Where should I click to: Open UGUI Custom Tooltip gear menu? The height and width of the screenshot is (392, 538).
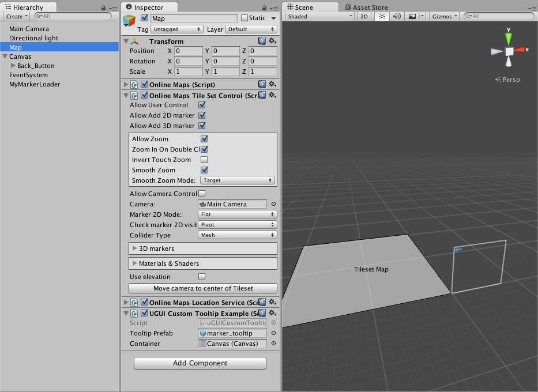pyautogui.click(x=272, y=313)
